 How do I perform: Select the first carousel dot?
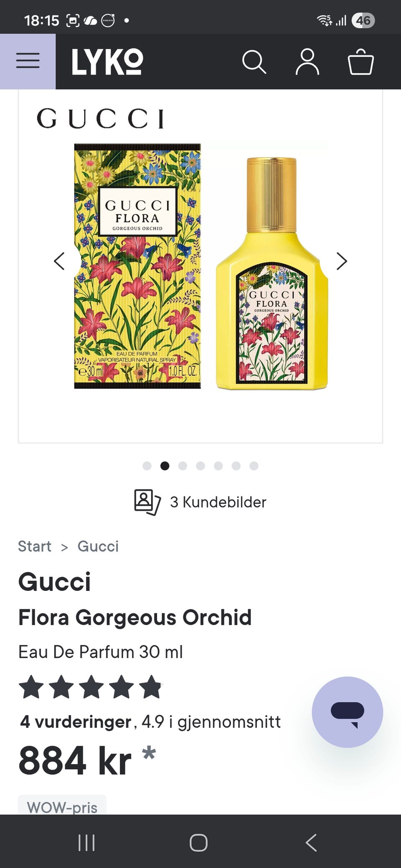(x=147, y=466)
